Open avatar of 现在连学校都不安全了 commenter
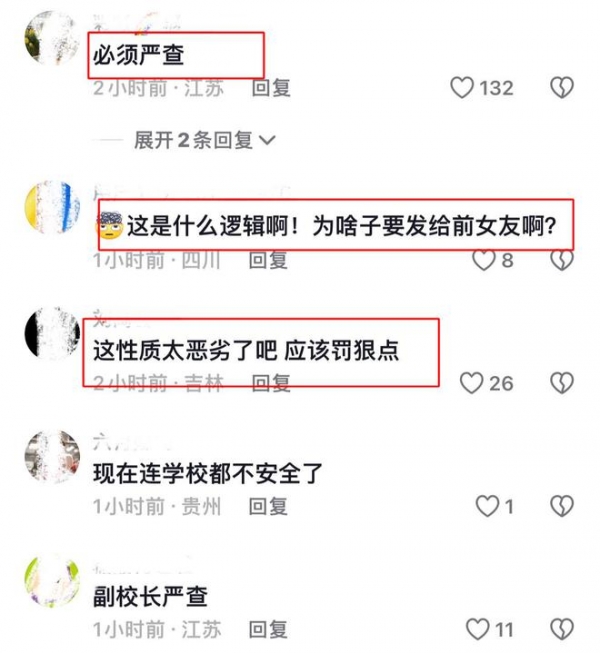 (x=52, y=456)
